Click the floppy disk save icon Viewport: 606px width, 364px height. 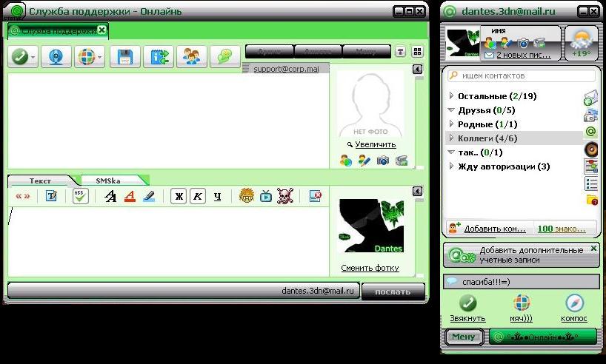[125, 57]
